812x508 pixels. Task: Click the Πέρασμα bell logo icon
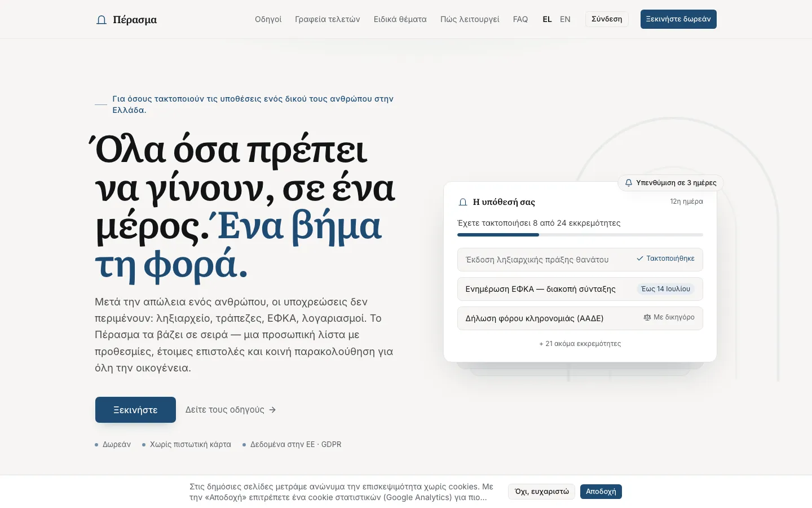(x=101, y=20)
